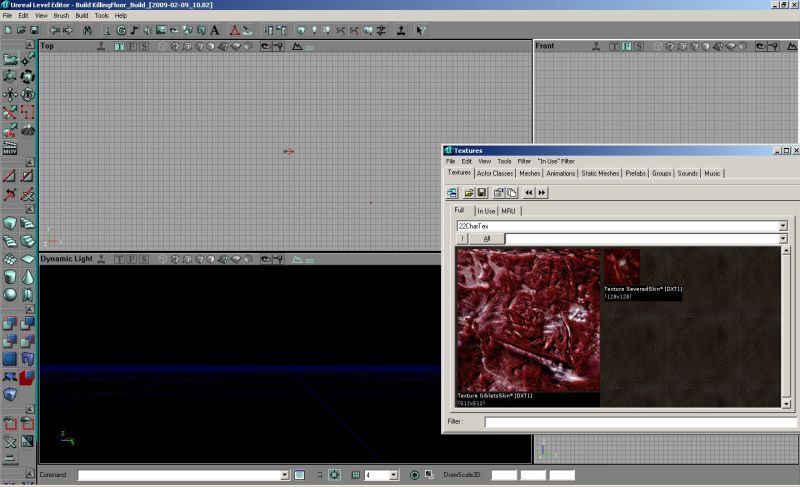
Task: Collapse the selection visibility section in left toolbox
Action: [30, 409]
